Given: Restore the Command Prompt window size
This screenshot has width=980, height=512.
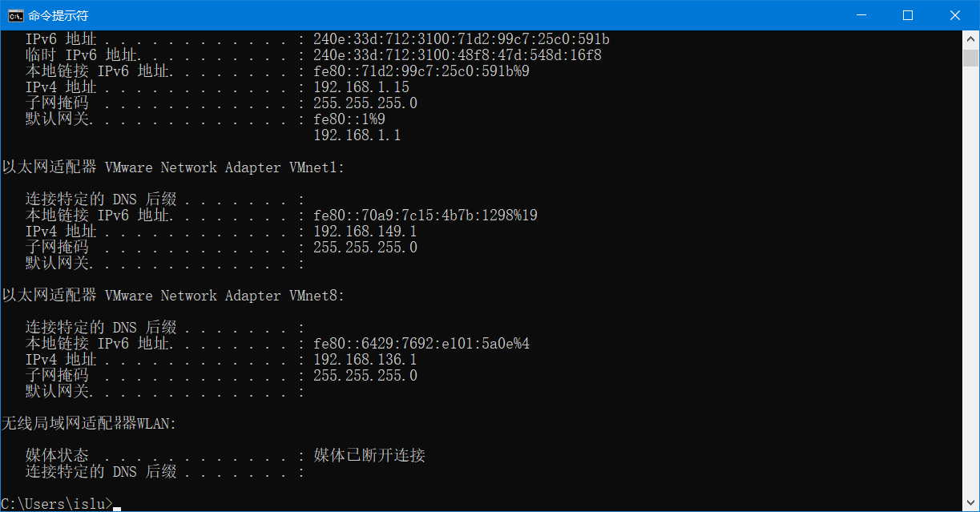Looking at the screenshot, I should coord(908,14).
